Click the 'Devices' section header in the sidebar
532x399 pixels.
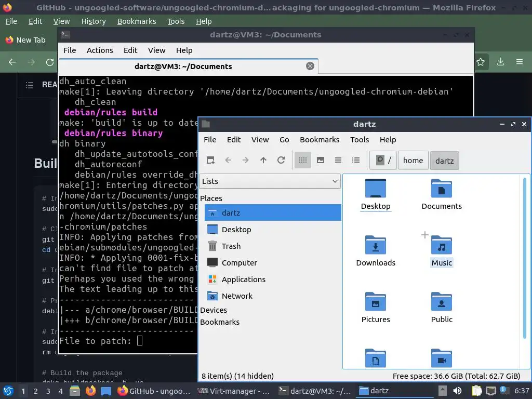[x=214, y=310]
